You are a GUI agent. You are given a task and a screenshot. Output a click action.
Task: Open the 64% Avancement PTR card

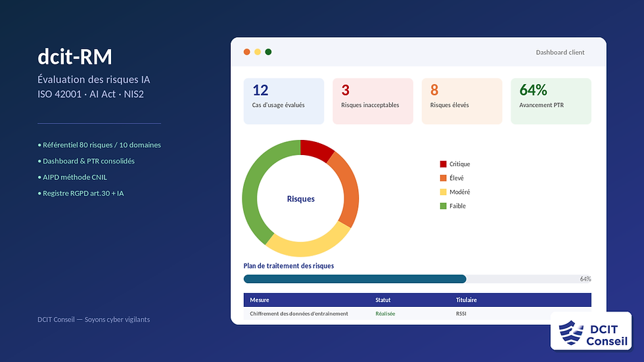[x=551, y=101]
